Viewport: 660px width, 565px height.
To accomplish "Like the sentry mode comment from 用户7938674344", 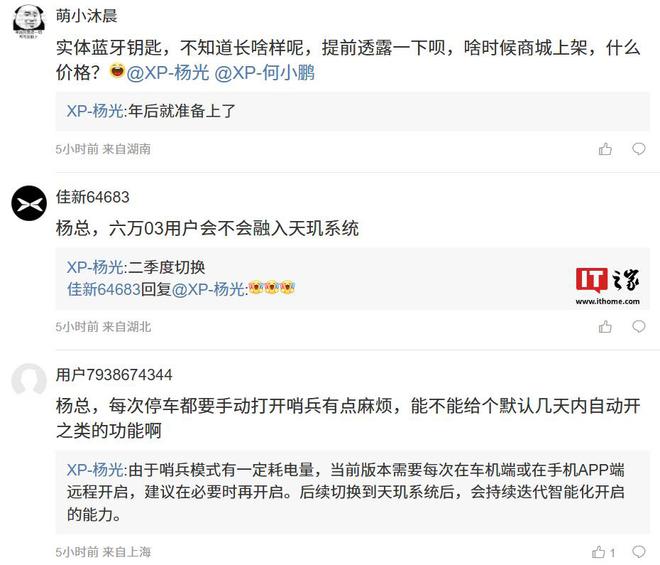I will [599, 552].
